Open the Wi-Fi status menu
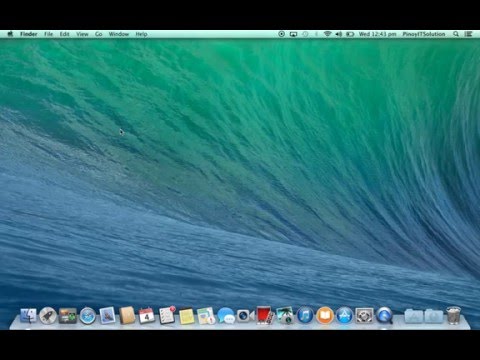The height and width of the screenshot is (360, 480). tap(327, 34)
